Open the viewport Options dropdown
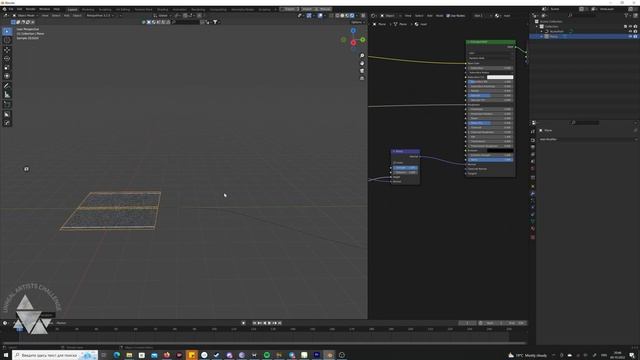 [x=358, y=22]
